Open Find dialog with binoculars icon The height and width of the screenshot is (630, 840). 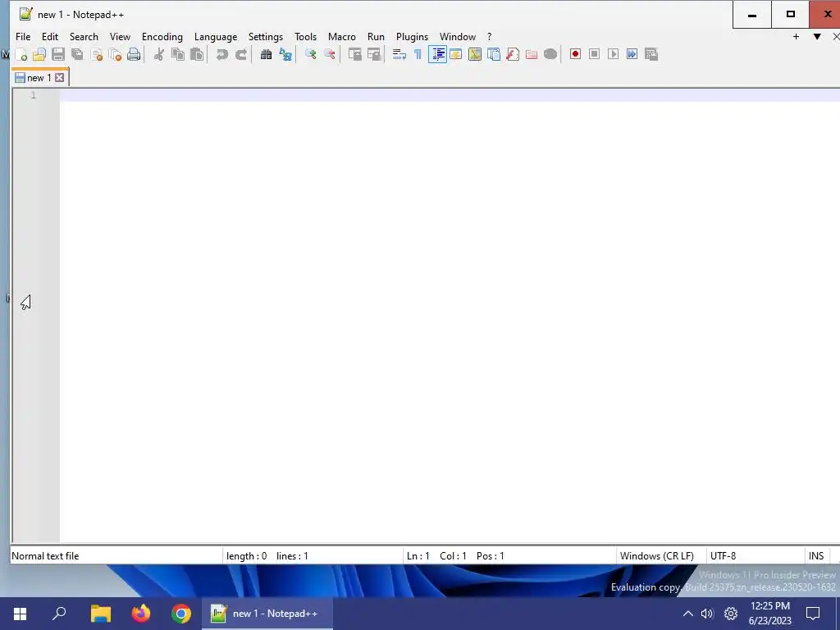coord(266,54)
